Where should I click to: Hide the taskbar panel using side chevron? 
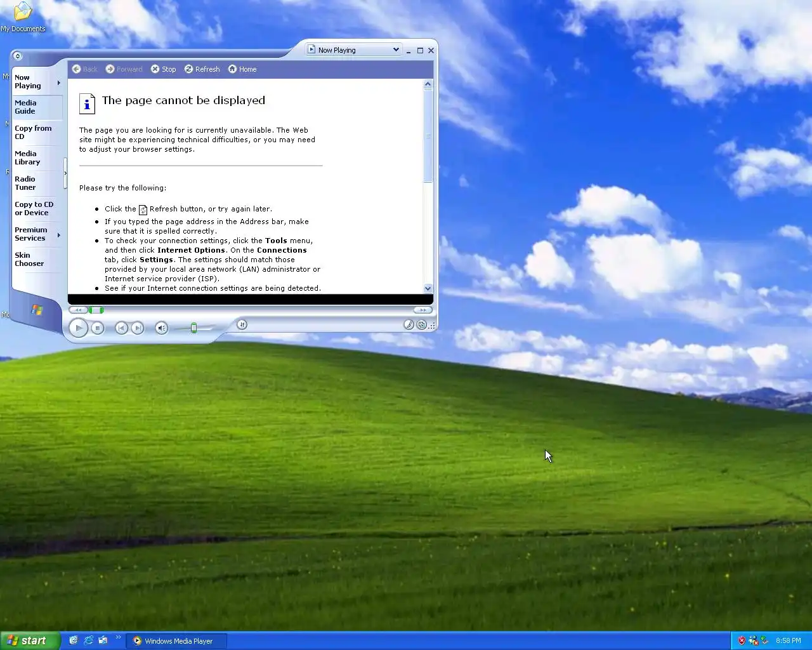[x=65, y=173]
